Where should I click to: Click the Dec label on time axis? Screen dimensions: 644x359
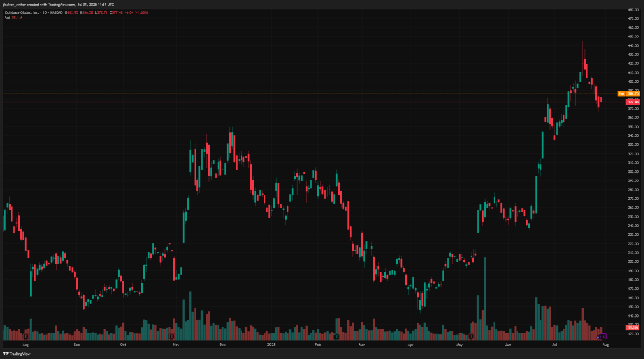click(222, 343)
